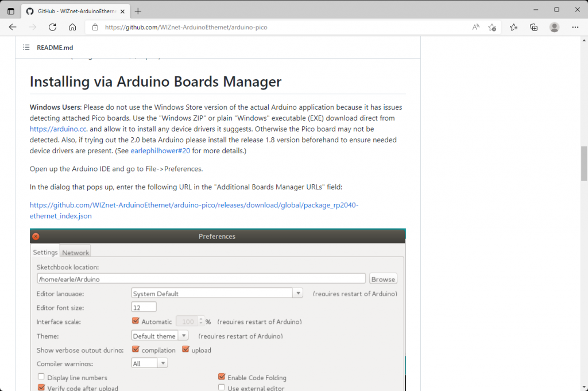Open the package_rp2040-ethernet_index.json URL link
This screenshot has width=588, height=391.
(x=194, y=210)
